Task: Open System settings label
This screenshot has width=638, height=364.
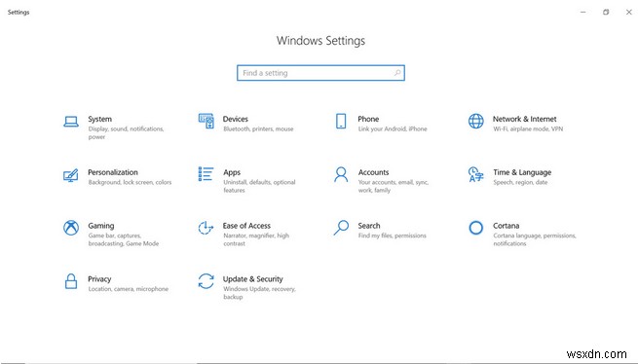Action: point(99,119)
